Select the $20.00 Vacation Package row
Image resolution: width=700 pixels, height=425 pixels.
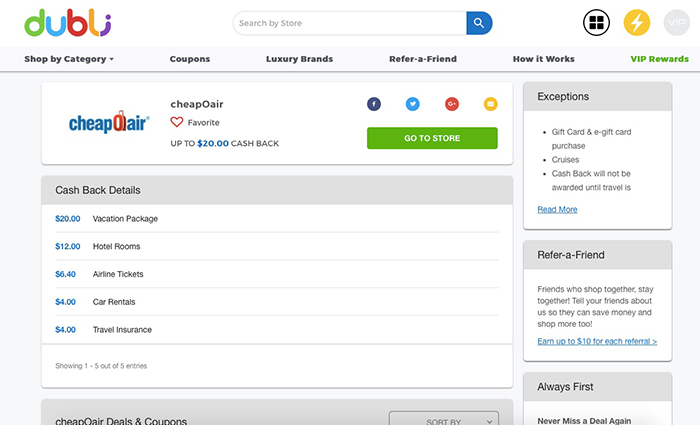pos(277,219)
